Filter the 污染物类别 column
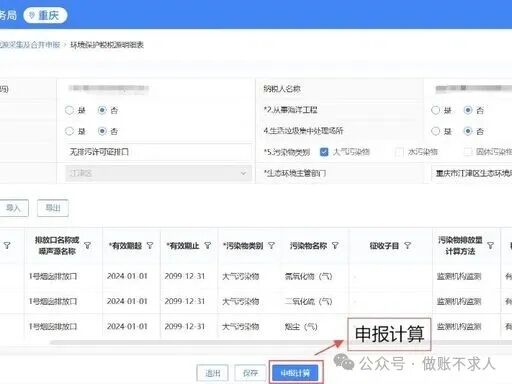The height and width of the screenshot is (384, 512). pos(271,246)
